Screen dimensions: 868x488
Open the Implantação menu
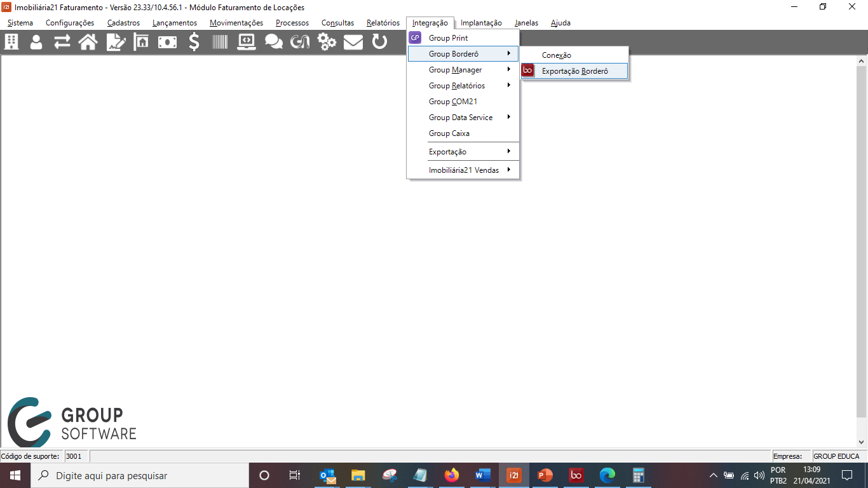point(481,23)
